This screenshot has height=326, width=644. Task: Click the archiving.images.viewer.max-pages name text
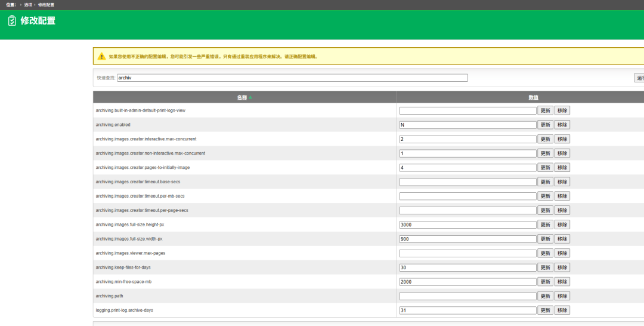tap(131, 253)
